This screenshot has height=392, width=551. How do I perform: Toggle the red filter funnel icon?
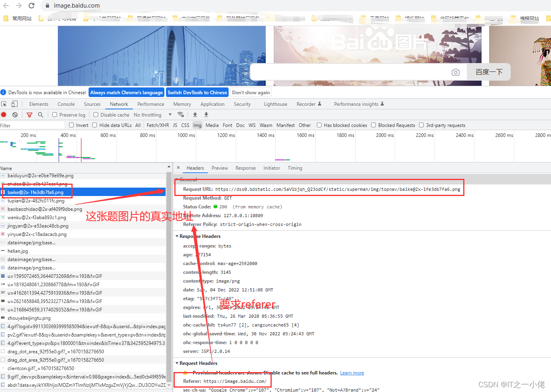coord(30,115)
